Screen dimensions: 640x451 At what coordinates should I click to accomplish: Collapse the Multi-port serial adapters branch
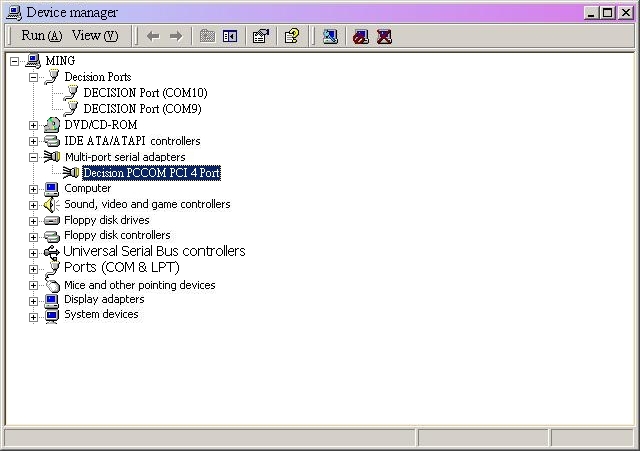pyautogui.click(x=33, y=158)
